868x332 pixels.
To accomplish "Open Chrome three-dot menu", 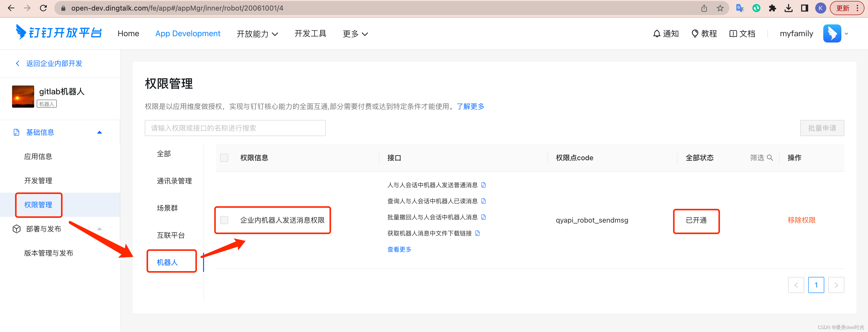I will click(857, 8).
